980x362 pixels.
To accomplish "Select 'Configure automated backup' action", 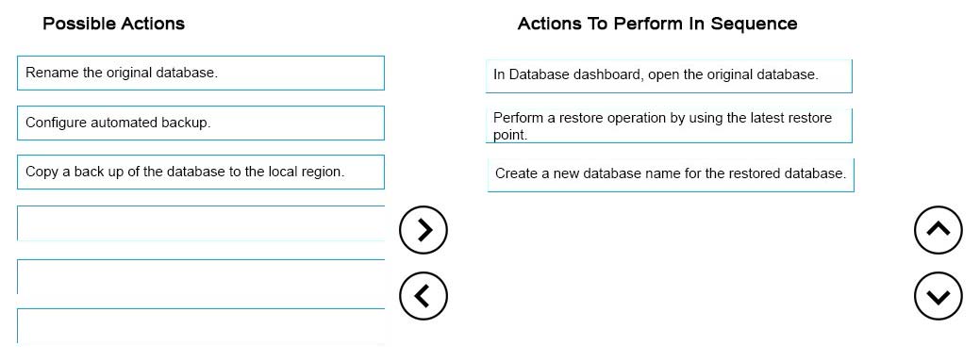I will coord(201,123).
